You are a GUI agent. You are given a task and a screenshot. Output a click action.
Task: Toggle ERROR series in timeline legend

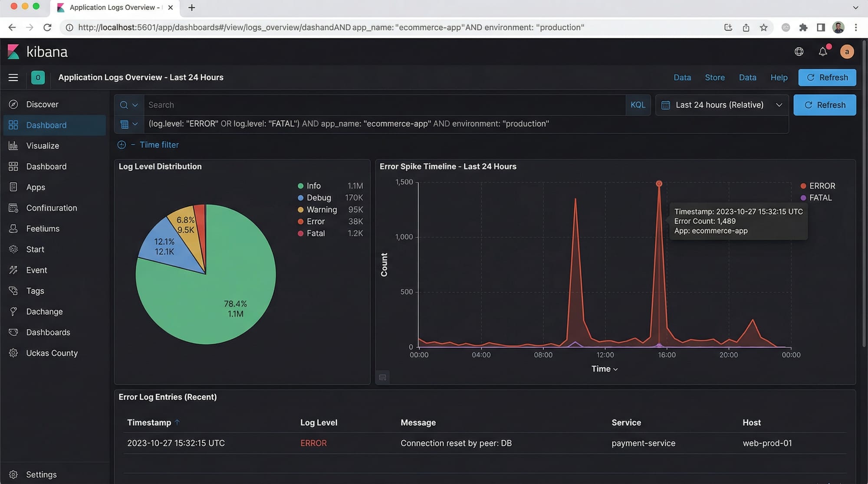click(822, 186)
